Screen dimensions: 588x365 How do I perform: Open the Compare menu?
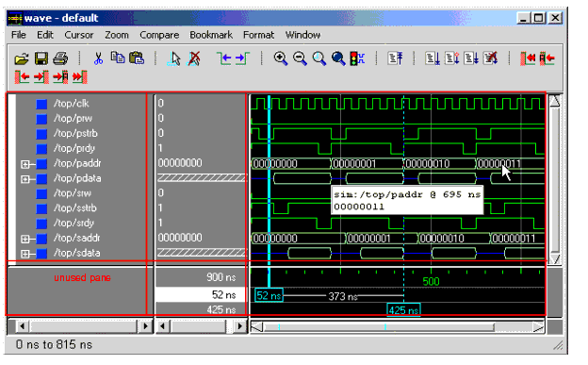click(x=159, y=35)
